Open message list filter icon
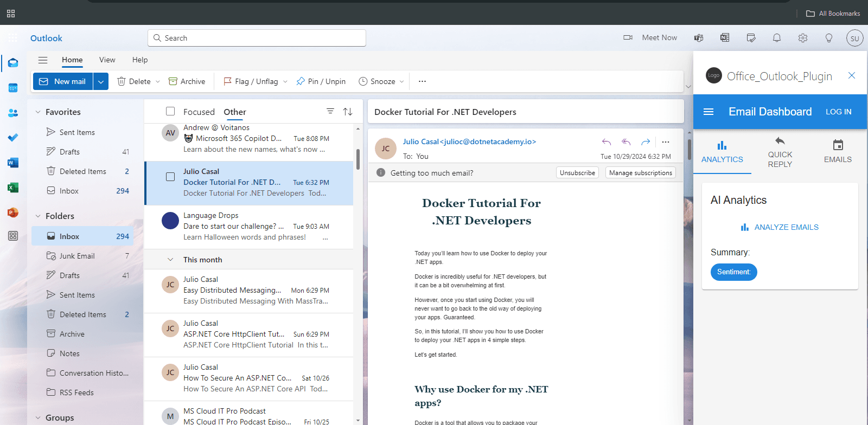The image size is (868, 425). pyautogui.click(x=330, y=111)
